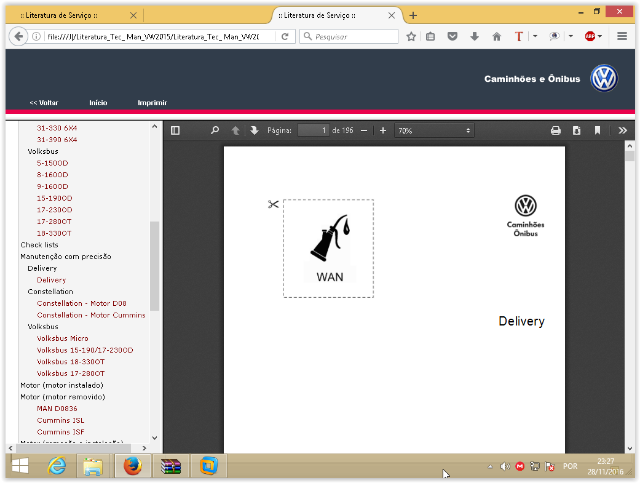Select Motor (motor instalado)
Viewport: 640px width, 483px height.
click(x=62, y=386)
